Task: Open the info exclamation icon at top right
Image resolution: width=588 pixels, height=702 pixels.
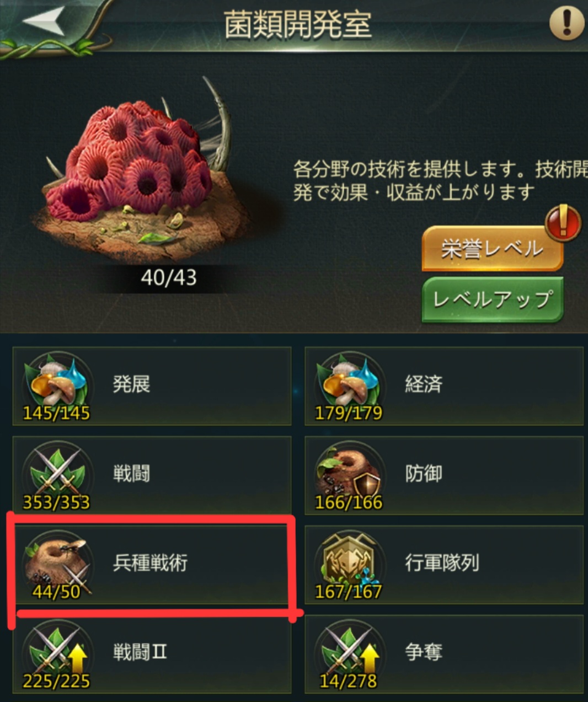Action: click(x=566, y=23)
